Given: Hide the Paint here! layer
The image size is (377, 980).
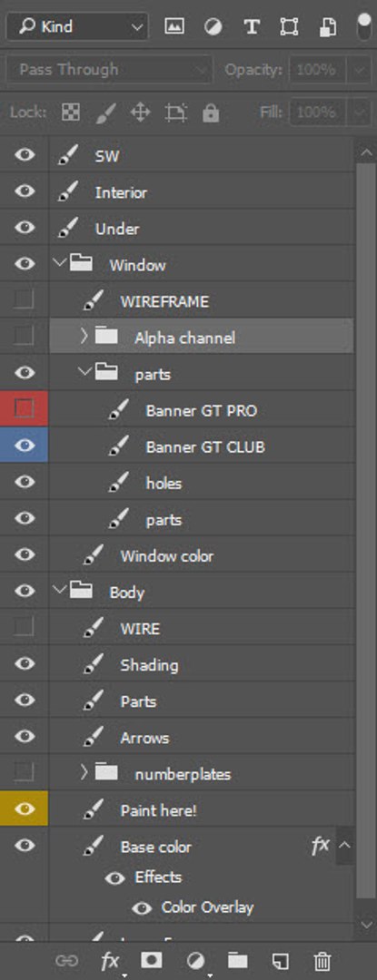Looking at the screenshot, I should [25, 808].
